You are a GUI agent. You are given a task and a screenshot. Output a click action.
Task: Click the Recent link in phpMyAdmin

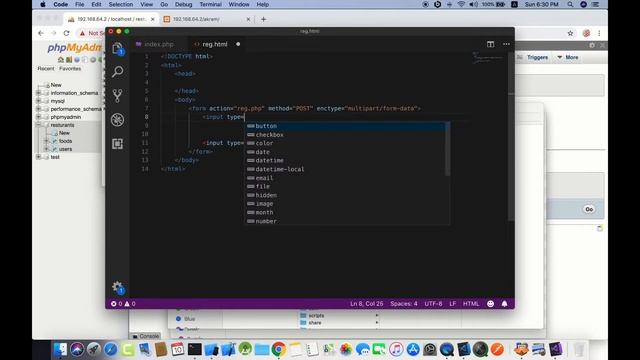pyautogui.click(x=46, y=69)
